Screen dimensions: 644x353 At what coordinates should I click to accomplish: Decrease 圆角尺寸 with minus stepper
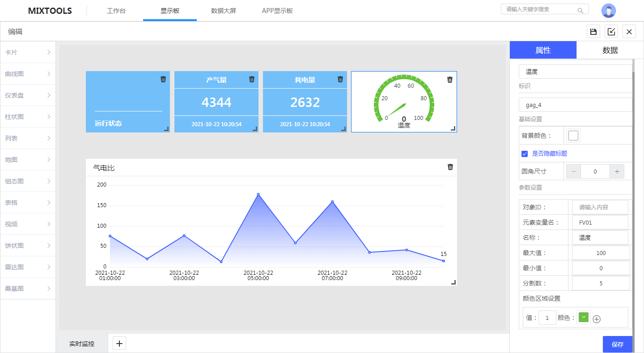(x=573, y=171)
